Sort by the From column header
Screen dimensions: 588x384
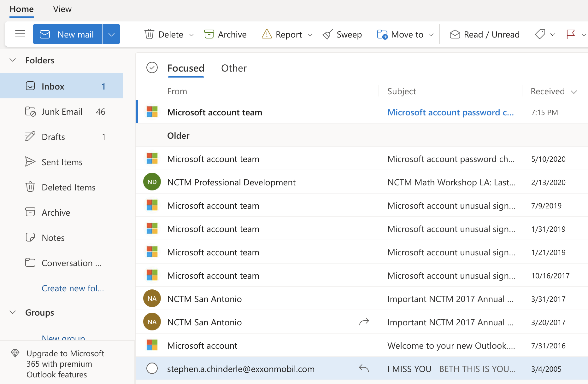[x=177, y=91]
